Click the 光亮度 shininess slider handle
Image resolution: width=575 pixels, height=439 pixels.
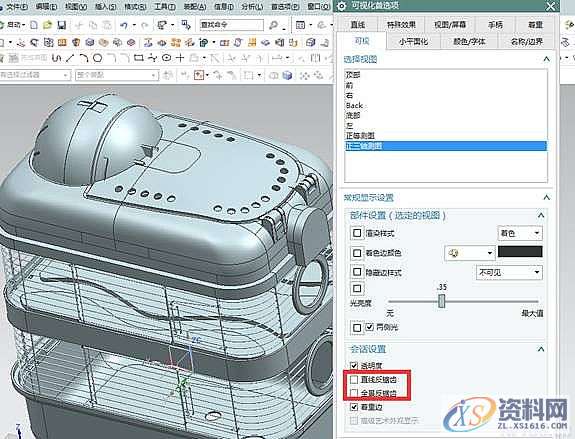point(442,301)
